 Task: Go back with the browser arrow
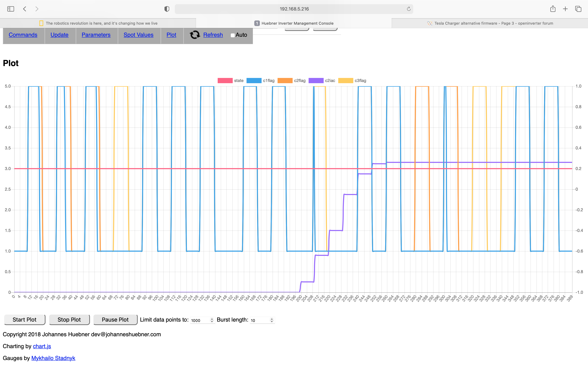(25, 9)
